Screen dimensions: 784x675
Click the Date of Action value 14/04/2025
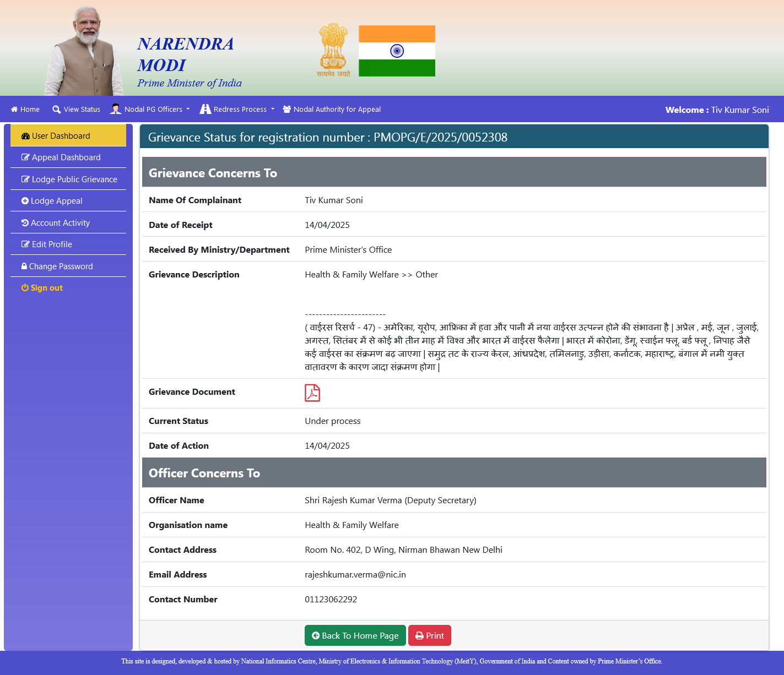(327, 446)
